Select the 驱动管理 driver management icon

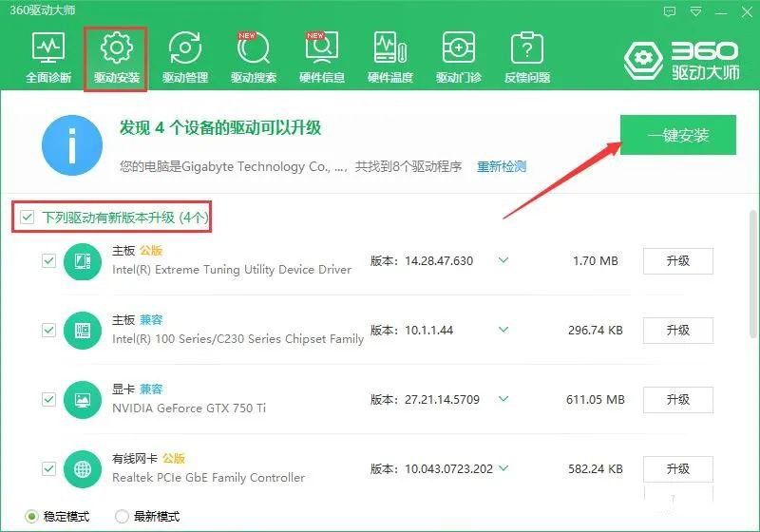point(184,56)
